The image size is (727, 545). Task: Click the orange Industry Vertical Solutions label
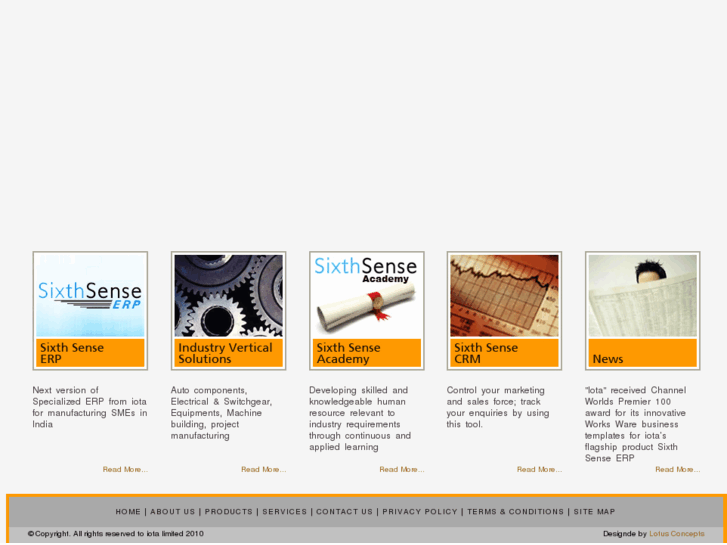click(x=229, y=353)
